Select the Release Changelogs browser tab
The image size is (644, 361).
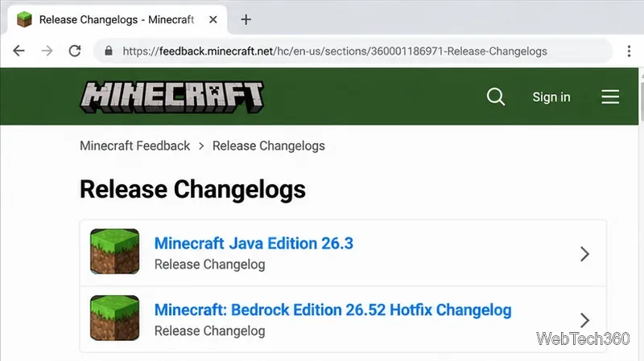(117, 19)
